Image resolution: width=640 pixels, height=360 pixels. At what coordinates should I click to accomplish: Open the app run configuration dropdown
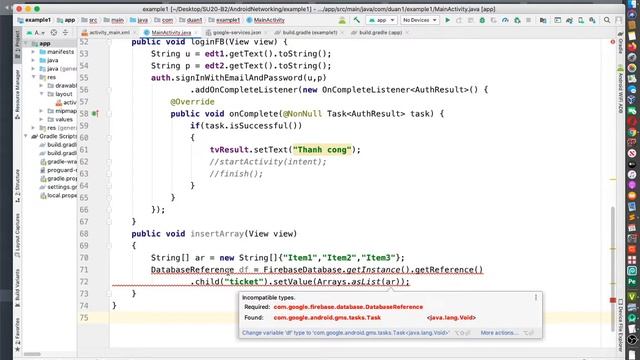382,20
